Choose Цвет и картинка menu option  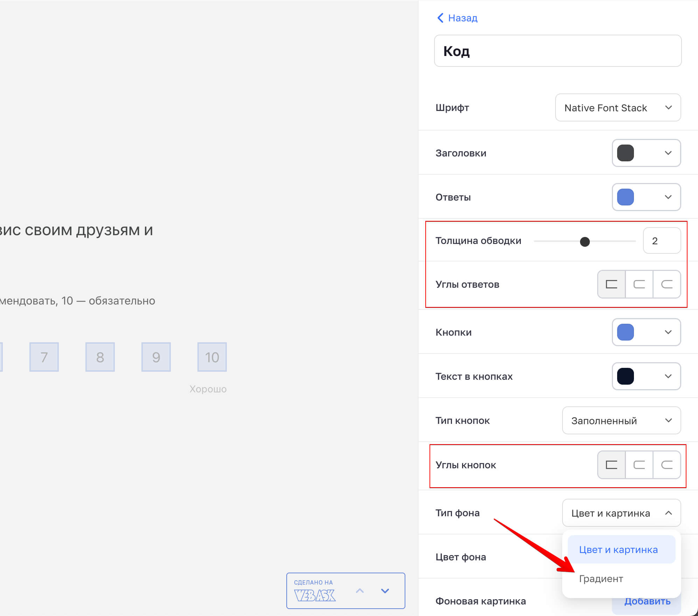(621, 549)
